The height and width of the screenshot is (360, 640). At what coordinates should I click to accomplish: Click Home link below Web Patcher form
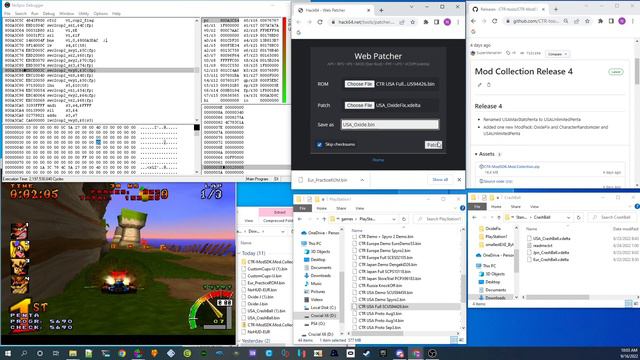point(378,160)
